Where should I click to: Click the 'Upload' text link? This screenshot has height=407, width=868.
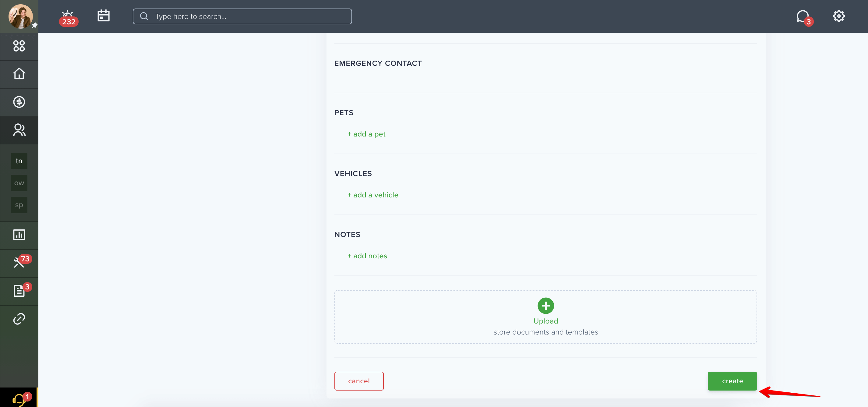(545, 321)
